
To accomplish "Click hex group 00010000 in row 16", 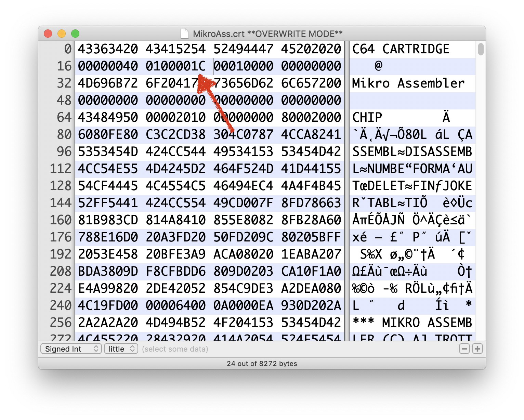I will pos(244,66).
